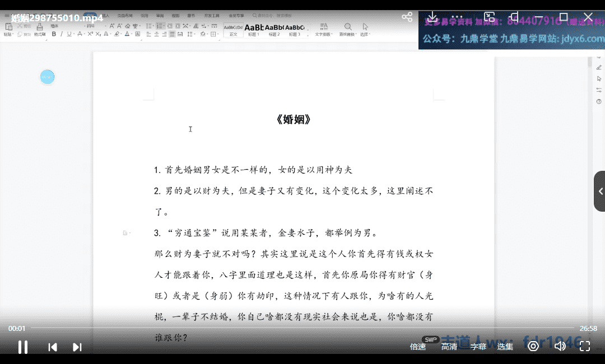Download the video with the download icon
The width and height of the screenshot is (605, 364).
(x=432, y=17)
